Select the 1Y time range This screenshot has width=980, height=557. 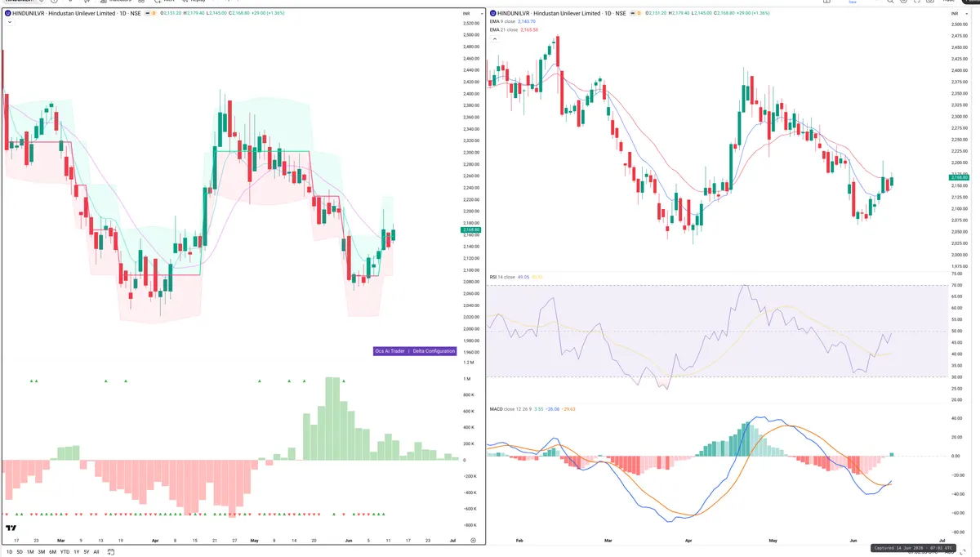point(77,552)
